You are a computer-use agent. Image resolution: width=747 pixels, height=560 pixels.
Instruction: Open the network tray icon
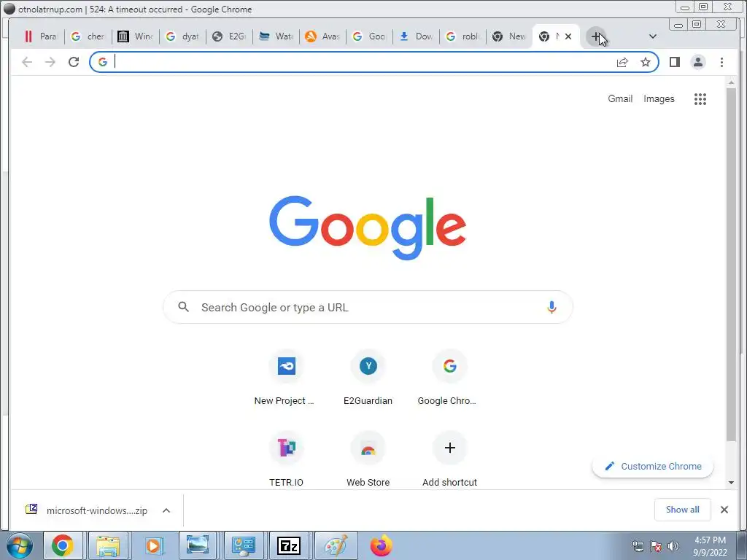[x=638, y=545]
